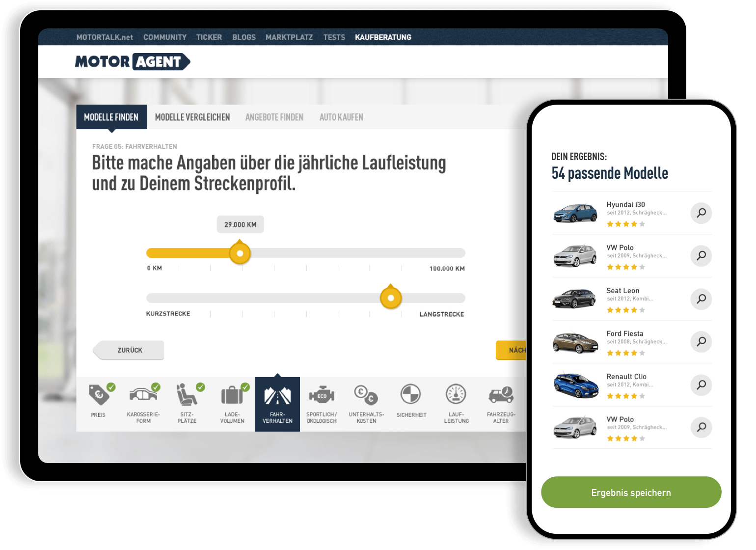Click the magnifier for the first VW Polo
This screenshot has height=550, width=756.
tap(701, 256)
